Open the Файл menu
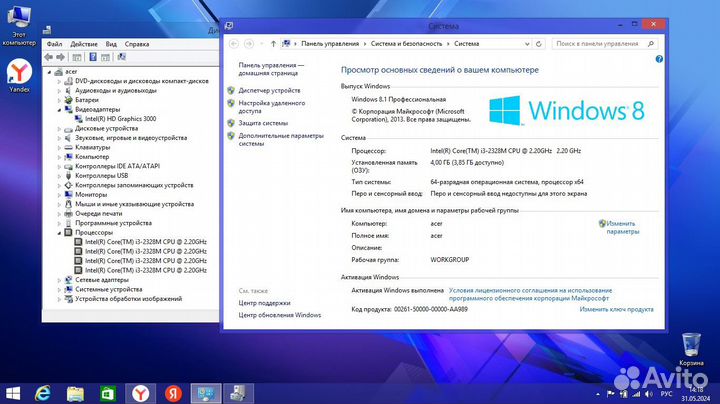The width and height of the screenshot is (720, 404). click(x=54, y=44)
